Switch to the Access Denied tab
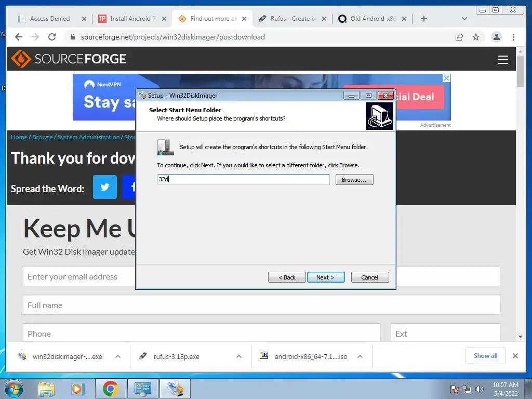 coord(50,19)
